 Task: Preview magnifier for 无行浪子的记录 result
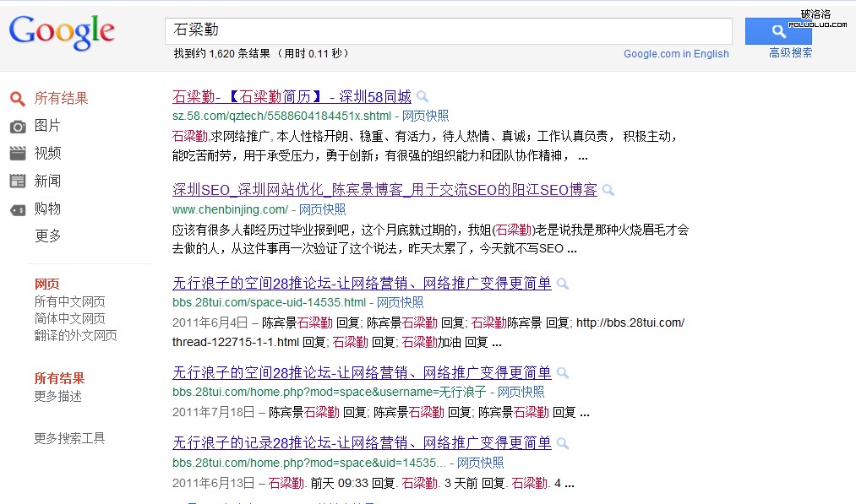coord(563,443)
